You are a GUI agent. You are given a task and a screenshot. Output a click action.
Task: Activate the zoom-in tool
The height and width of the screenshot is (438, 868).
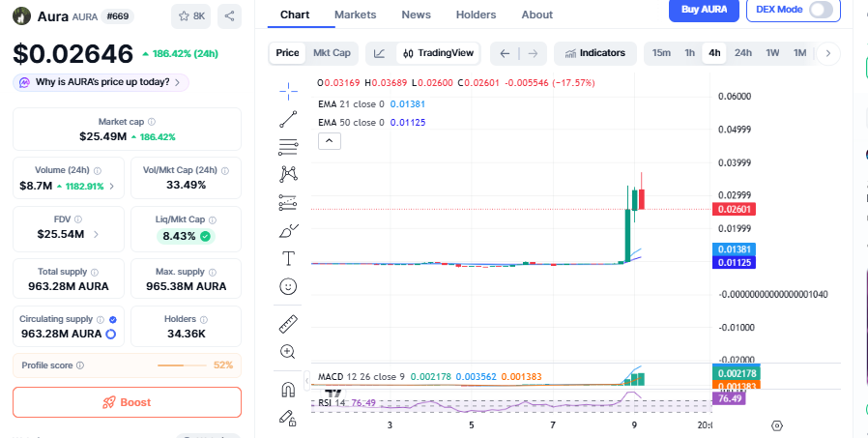click(x=288, y=351)
